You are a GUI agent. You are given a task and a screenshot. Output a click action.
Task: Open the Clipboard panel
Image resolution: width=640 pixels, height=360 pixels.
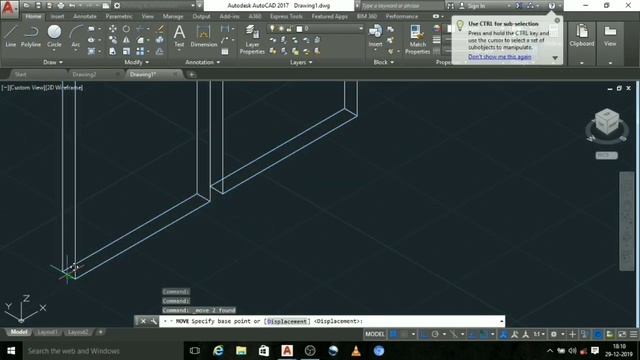pos(582,36)
